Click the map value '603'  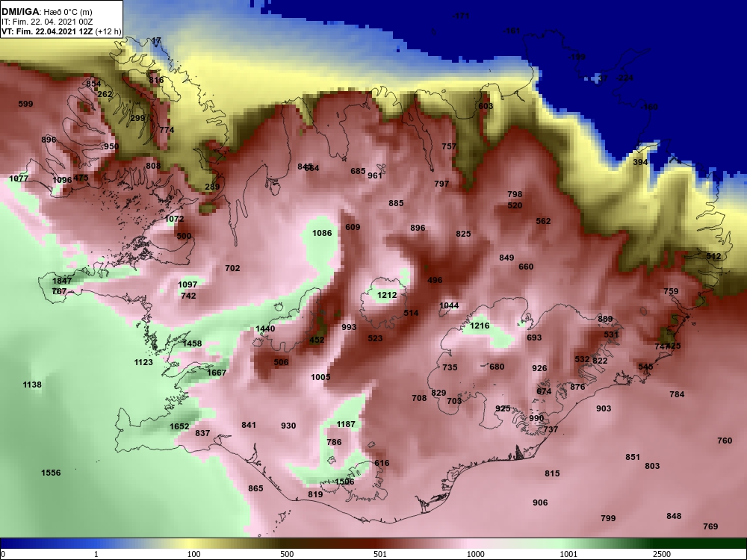[486, 106]
